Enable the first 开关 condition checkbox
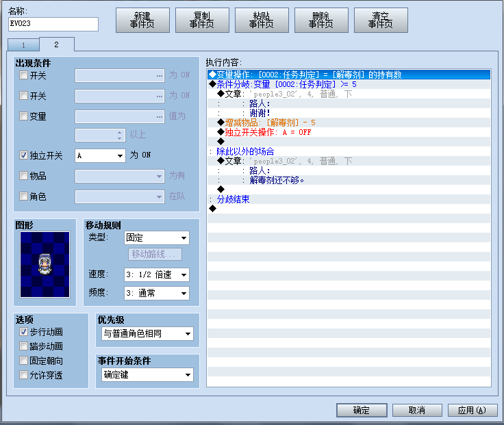This screenshot has height=425, width=504. point(23,75)
